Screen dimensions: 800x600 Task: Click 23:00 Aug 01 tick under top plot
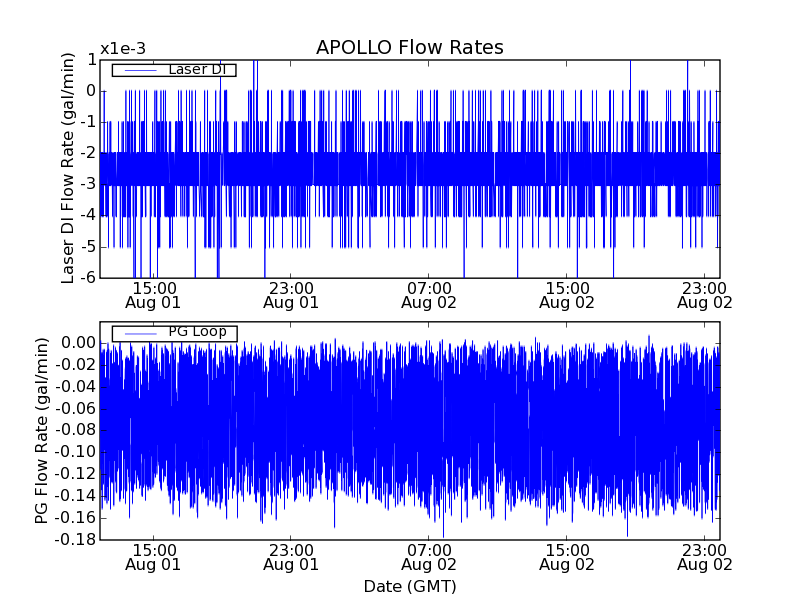(x=292, y=294)
